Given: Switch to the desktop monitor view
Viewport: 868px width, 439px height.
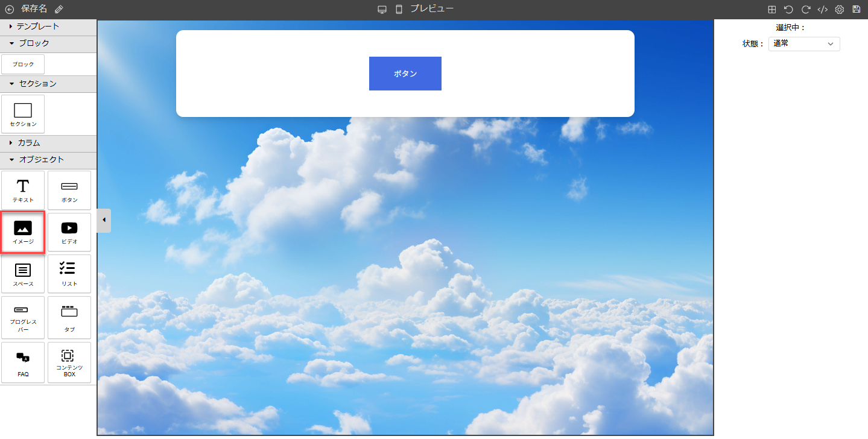Looking at the screenshot, I should coord(382,10).
